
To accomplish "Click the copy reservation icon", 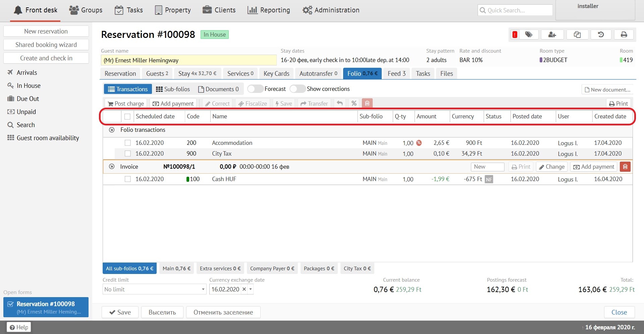I will click(x=577, y=35).
